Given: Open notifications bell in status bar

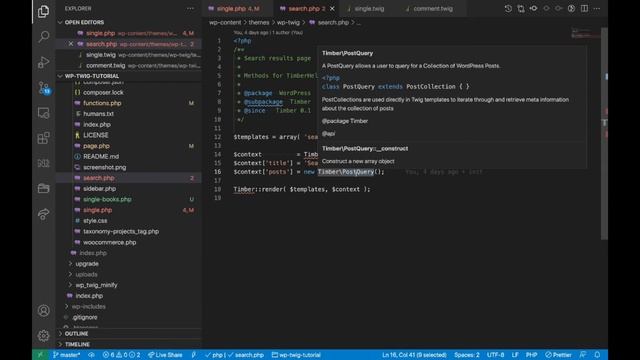Looking at the screenshot, I should pyautogui.click(x=597, y=355).
